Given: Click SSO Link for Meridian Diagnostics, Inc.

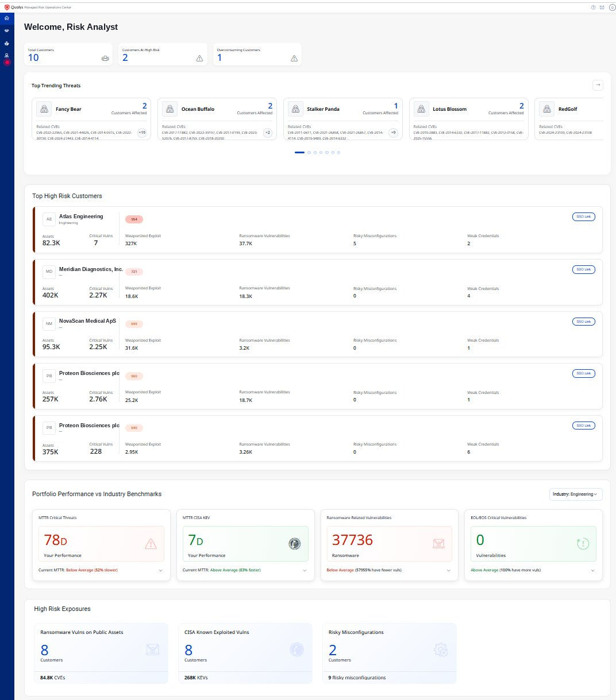Looking at the screenshot, I should point(583,269).
